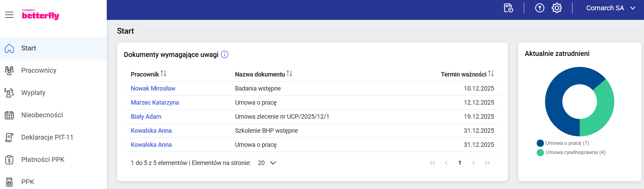Open the help question mark icon
The image size is (644, 189).
(540, 8)
